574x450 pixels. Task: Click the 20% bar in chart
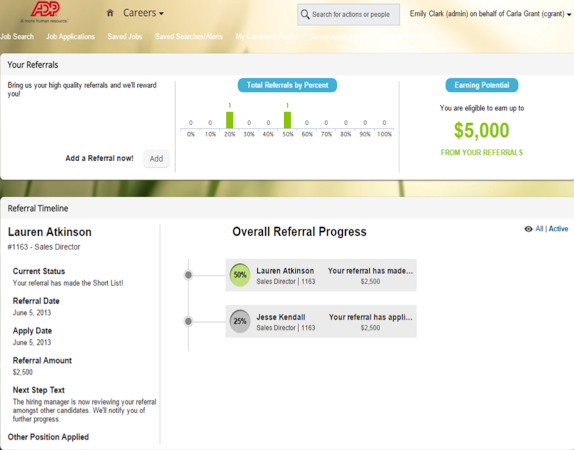click(230, 120)
